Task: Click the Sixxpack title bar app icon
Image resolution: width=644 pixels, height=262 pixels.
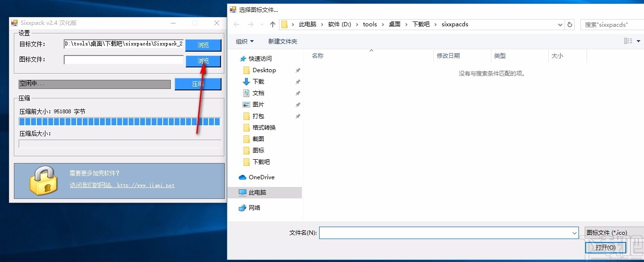Action: pos(14,23)
